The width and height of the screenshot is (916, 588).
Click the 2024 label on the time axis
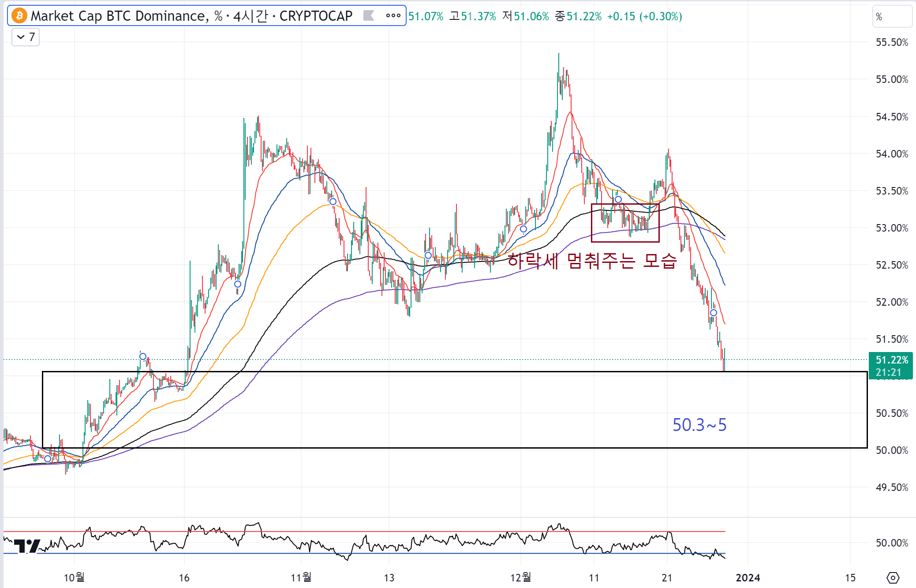(x=748, y=577)
